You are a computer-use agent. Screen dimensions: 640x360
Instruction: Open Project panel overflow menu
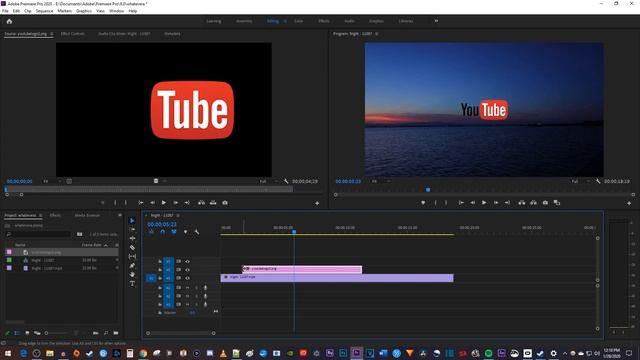click(x=120, y=215)
